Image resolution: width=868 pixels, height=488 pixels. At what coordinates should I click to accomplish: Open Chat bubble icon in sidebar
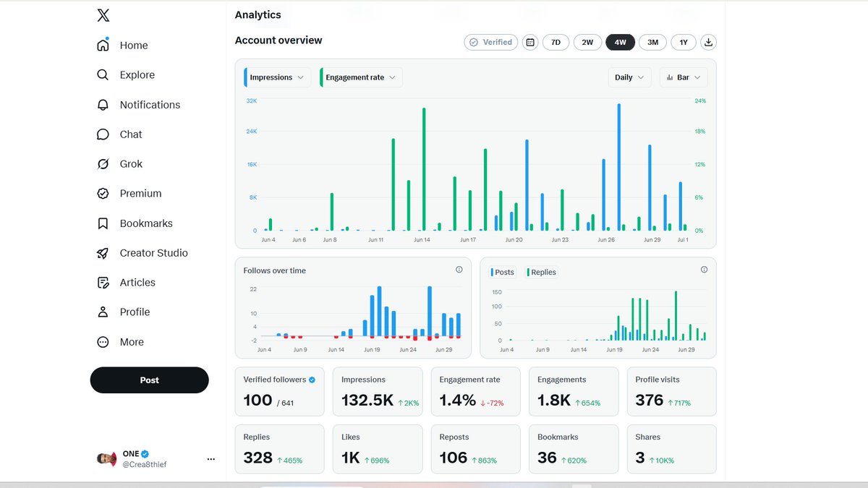click(103, 134)
